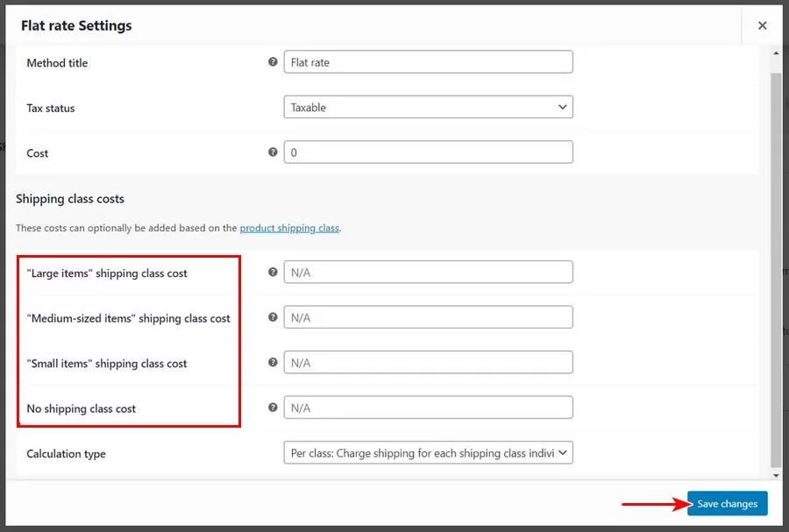
Task: Close the Flat rate Settings dialog
Action: point(762,25)
